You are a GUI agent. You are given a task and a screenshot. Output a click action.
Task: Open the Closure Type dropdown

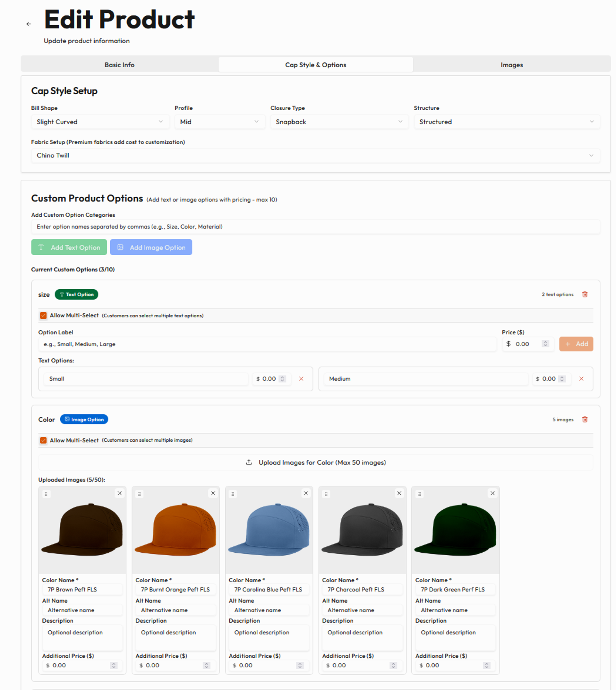[339, 122]
